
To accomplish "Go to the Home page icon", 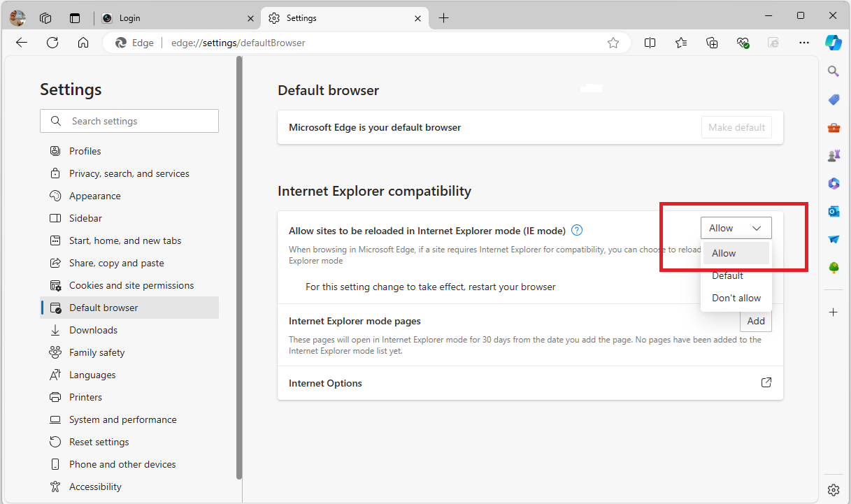I will click(x=83, y=43).
